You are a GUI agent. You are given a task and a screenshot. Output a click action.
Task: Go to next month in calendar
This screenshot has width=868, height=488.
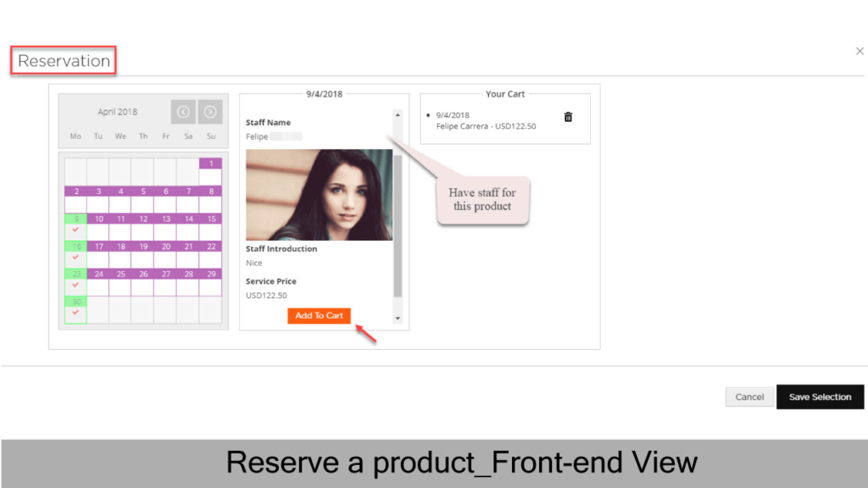[x=210, y=112]
